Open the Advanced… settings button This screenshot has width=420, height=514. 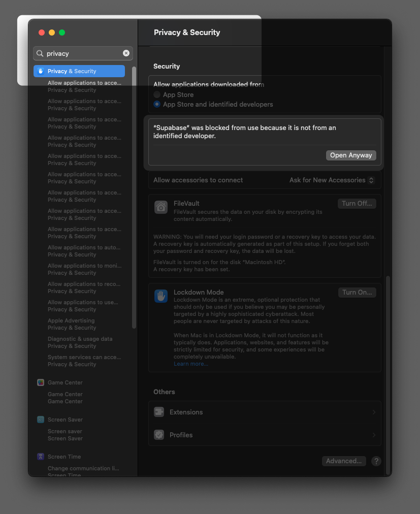[x=344, y=461]
